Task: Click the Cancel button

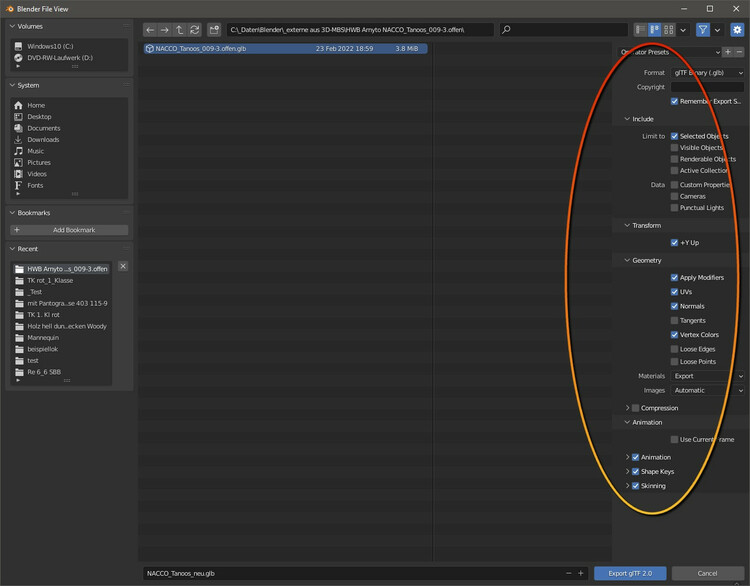Action: [x=707, y=573]
